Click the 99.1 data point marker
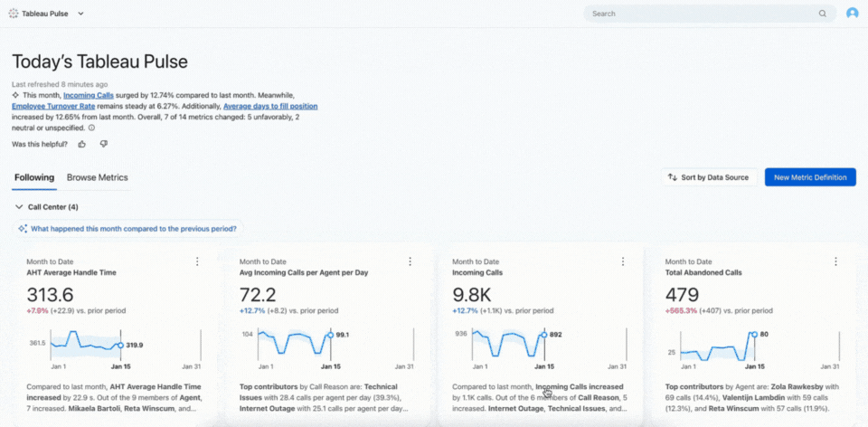Screen dimensions: 868x427 click(x=331, y=335)
